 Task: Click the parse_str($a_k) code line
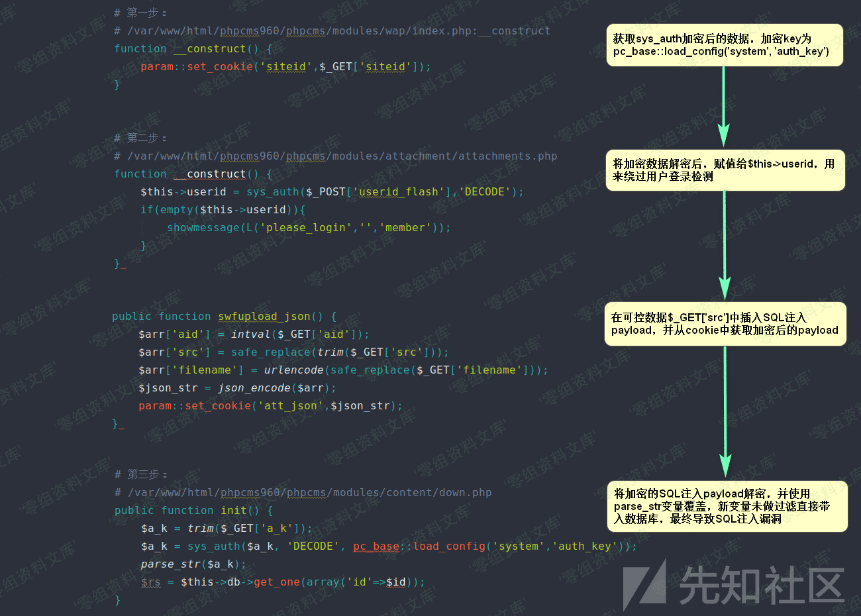193,564
